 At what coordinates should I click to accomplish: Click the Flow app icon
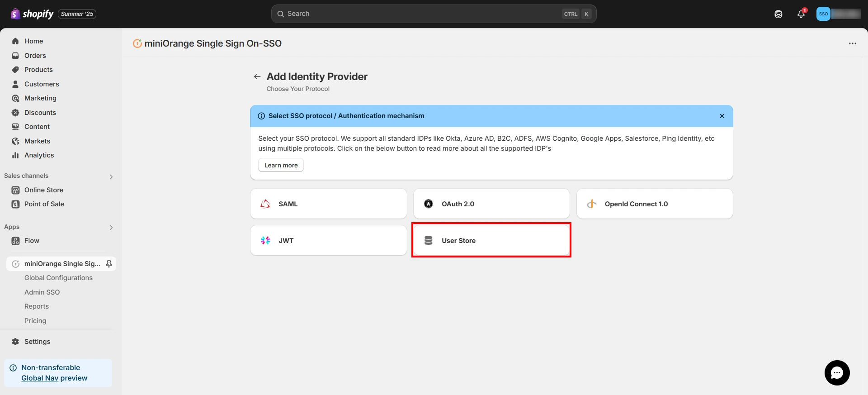(x=15, y=241)
